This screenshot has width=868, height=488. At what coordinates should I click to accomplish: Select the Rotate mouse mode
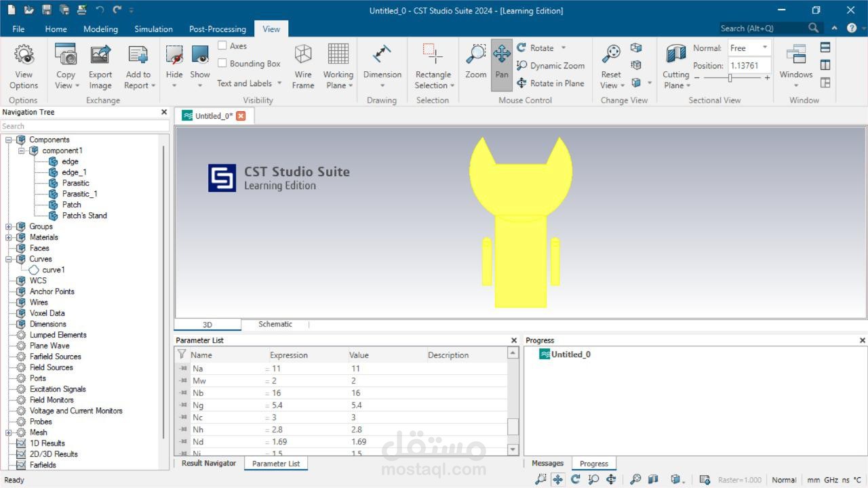tap(536, 48)
